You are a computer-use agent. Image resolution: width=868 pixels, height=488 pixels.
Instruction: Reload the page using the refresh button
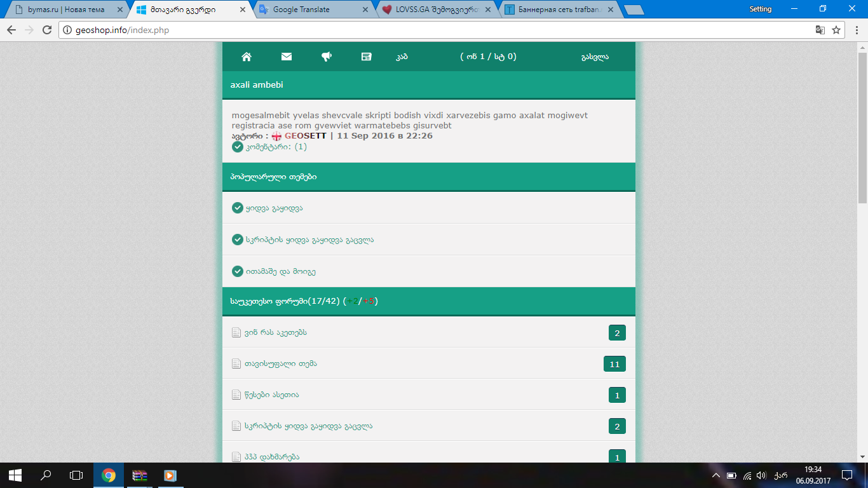click(x=46, y=30)
